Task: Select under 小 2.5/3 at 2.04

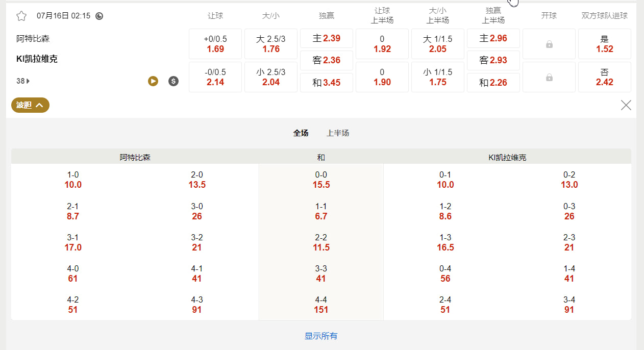Action: click(271, 77)
